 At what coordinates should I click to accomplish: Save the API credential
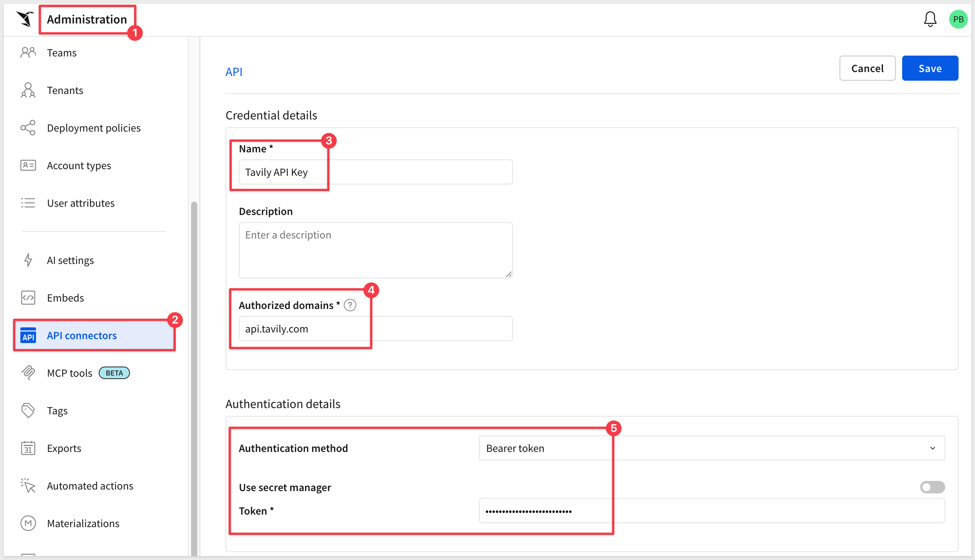[930, 68]
